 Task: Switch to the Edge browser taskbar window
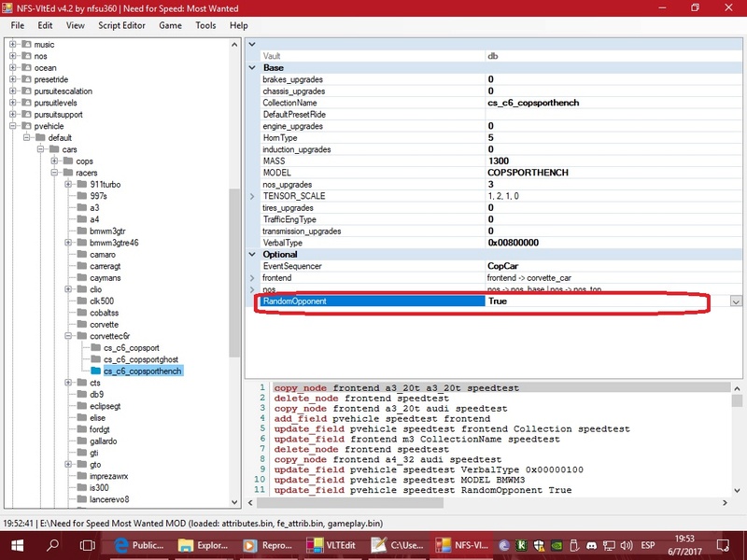(139, 545)
